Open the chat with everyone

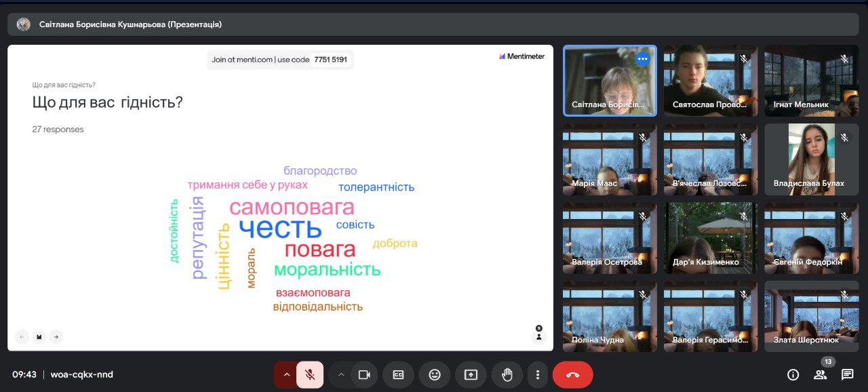tap(847, 374)
